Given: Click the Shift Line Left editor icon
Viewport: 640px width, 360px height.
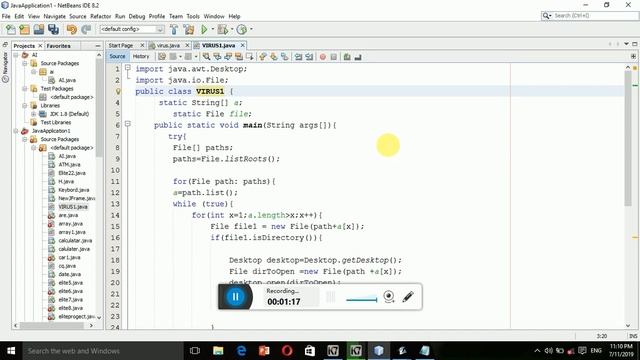Looking at the screenshot, I should [x=299, y=57].
